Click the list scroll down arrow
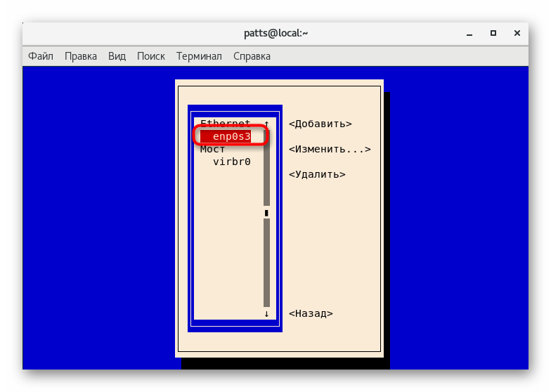The width and height of the screenshot is (551, 392). tap(267, 313)
